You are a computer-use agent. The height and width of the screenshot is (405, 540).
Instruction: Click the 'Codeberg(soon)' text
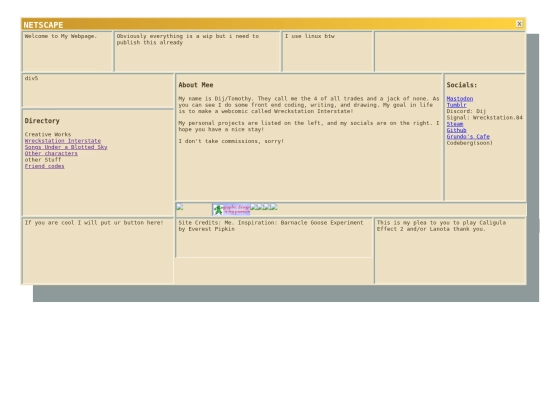pos(470,143)
